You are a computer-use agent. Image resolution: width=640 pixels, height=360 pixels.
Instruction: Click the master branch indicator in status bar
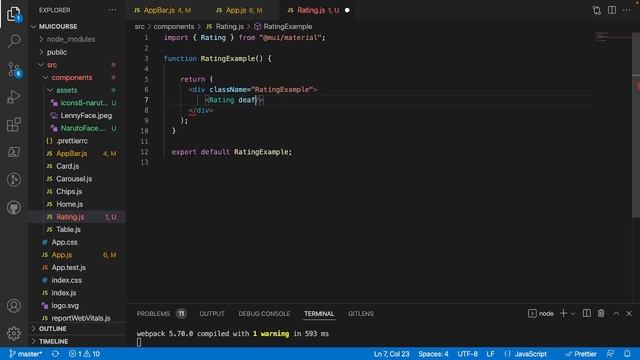26,354
